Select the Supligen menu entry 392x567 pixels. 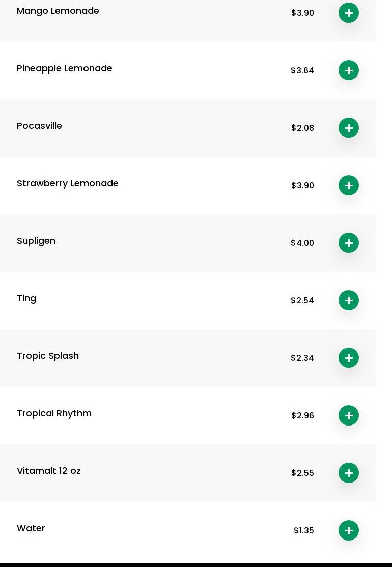pyautogui.click(x=36, y=241)
